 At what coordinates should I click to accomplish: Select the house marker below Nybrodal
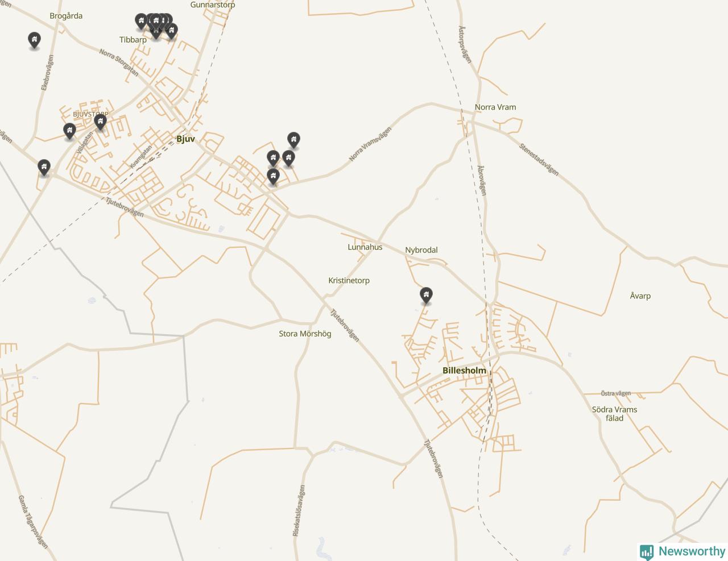[x=426, y=295]
